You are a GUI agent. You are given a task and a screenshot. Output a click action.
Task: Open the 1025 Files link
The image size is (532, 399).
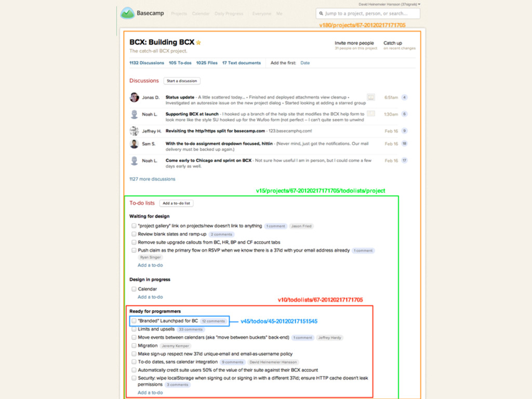[x=207, y=63]
